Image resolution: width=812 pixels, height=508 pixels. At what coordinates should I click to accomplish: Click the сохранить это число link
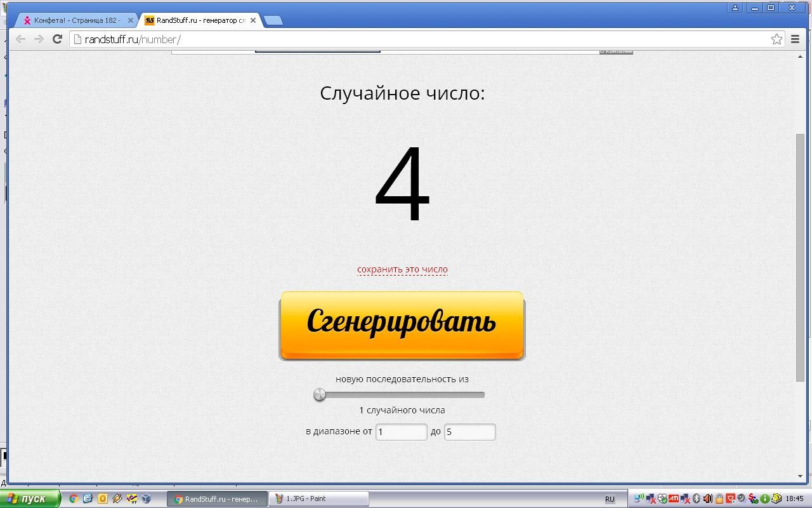pos(402,269)
